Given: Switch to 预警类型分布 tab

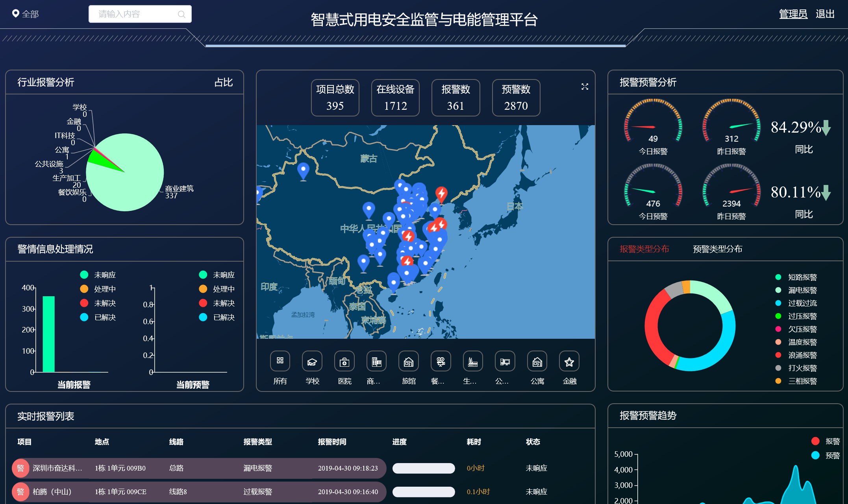Looking at the screenshot, I should 717,249.
